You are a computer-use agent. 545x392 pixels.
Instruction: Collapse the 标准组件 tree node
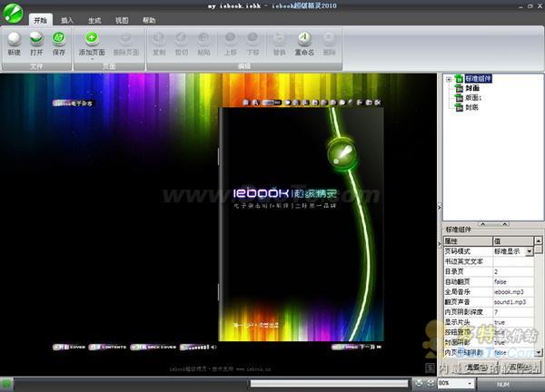(449, 79)
